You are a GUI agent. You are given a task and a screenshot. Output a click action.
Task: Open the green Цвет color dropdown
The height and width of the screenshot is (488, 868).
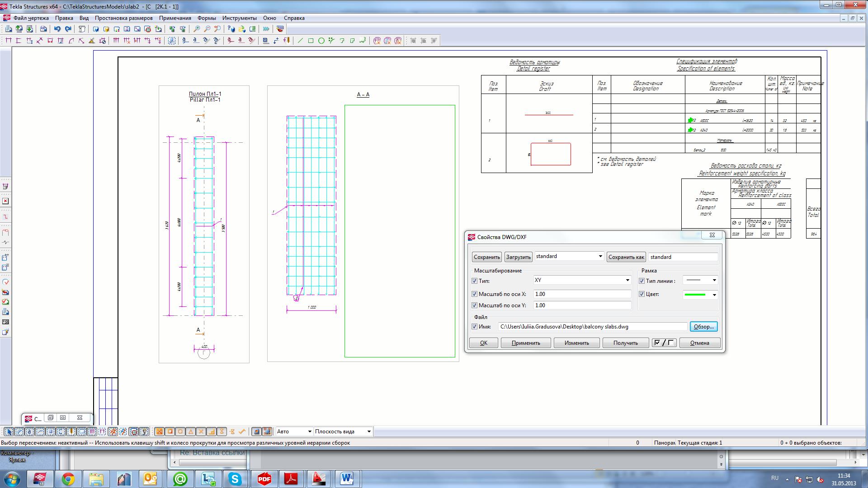coord(714,295)
